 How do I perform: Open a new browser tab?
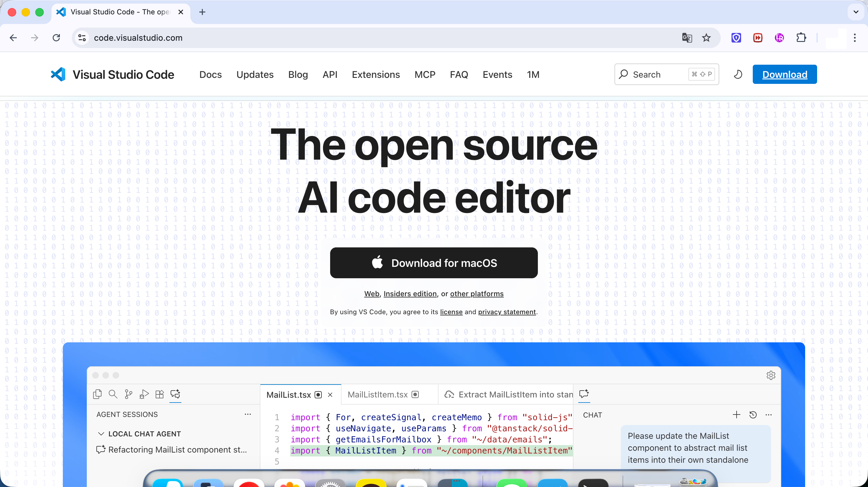202,12
